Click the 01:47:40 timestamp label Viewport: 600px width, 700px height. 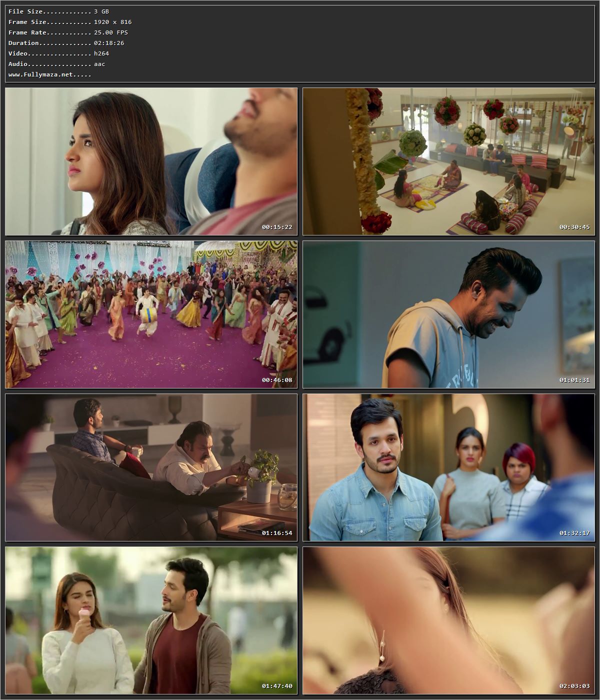point(277,686)
